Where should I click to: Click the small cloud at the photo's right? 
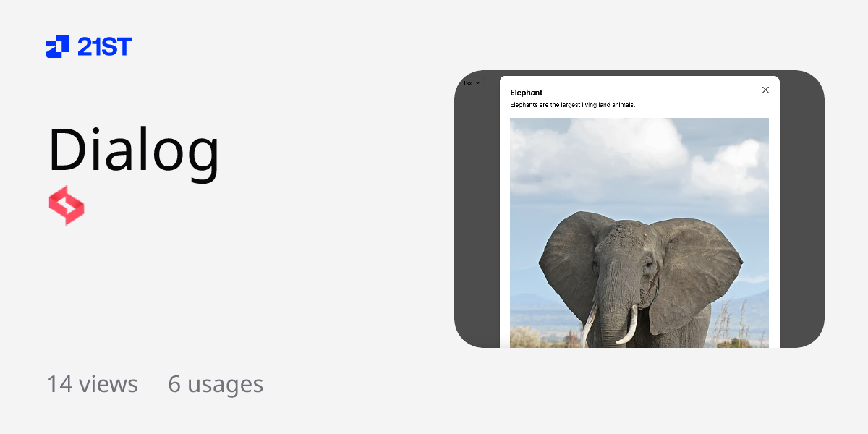pyautogui.click(x=729, y=168)
